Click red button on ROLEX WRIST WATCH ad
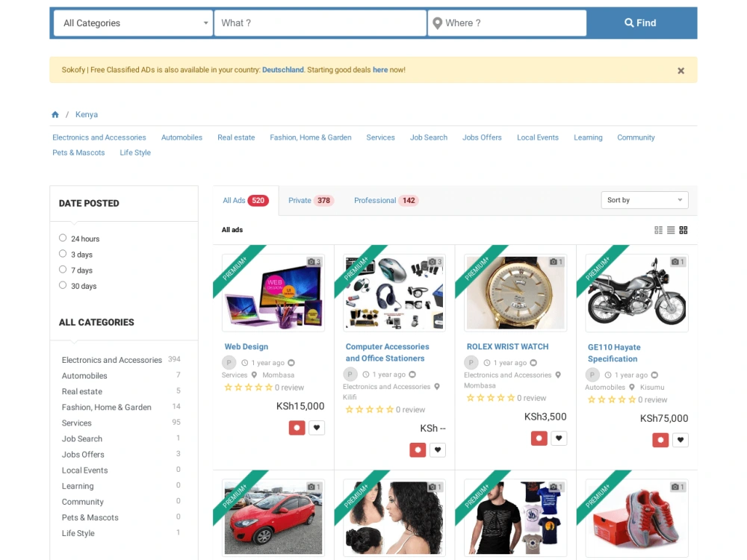The width and height of the screenshot is (747, 560). [x=539, y=438]
